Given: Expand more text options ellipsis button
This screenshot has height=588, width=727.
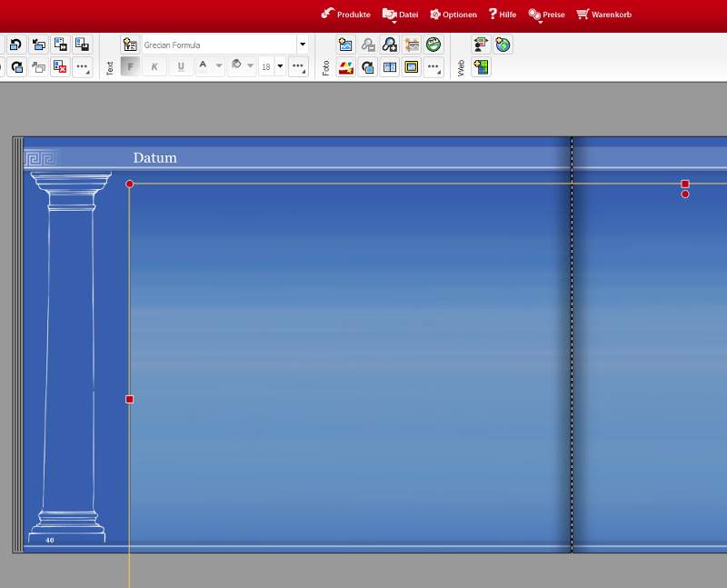Looking at the screenshot, I should [298, 66].
